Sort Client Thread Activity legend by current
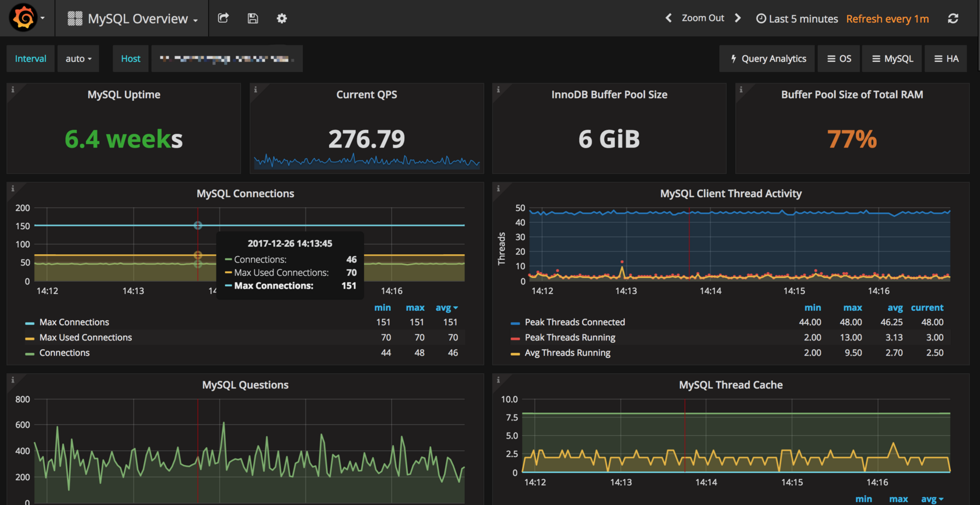This screenshot has height=505, width=980. tap(927, 308)
